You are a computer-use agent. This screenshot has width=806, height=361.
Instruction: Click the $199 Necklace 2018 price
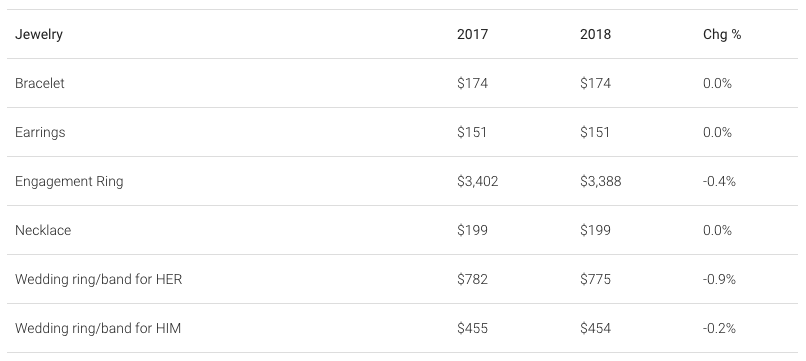click(595, 230)
